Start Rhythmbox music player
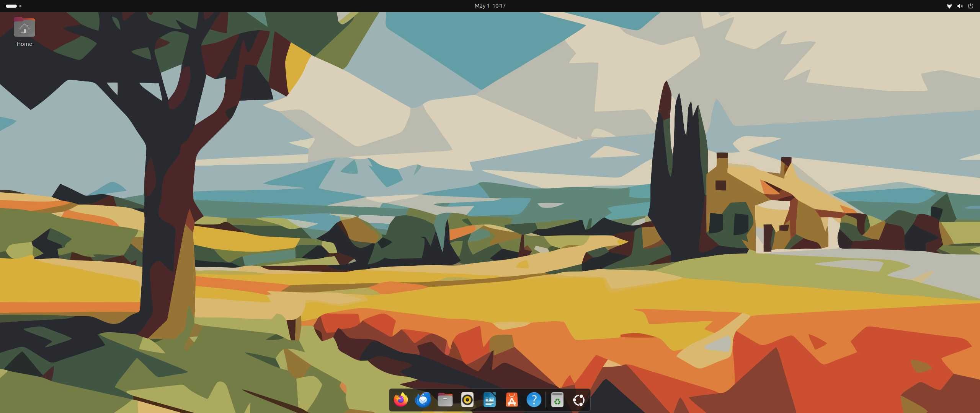980x413 pixels. 467,400
